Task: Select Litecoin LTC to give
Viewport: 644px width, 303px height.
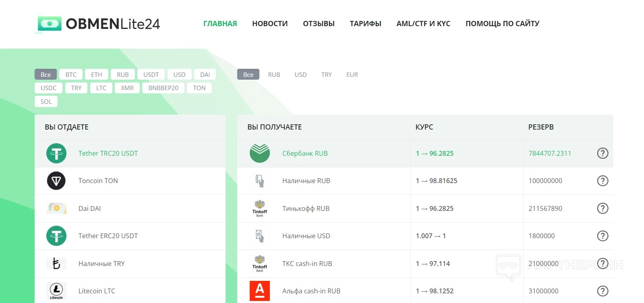Action: pyautogui.click(x=130, y=291)
